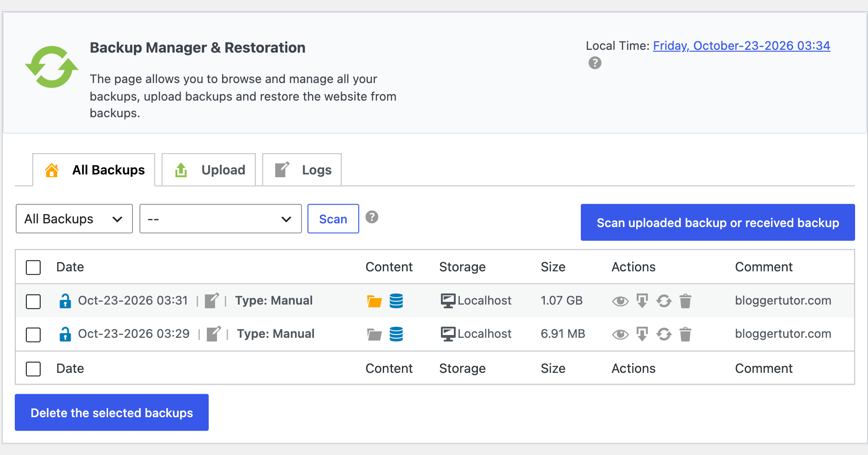
Task: Download the 1.07 GB backup
Action: click(642, 301)
